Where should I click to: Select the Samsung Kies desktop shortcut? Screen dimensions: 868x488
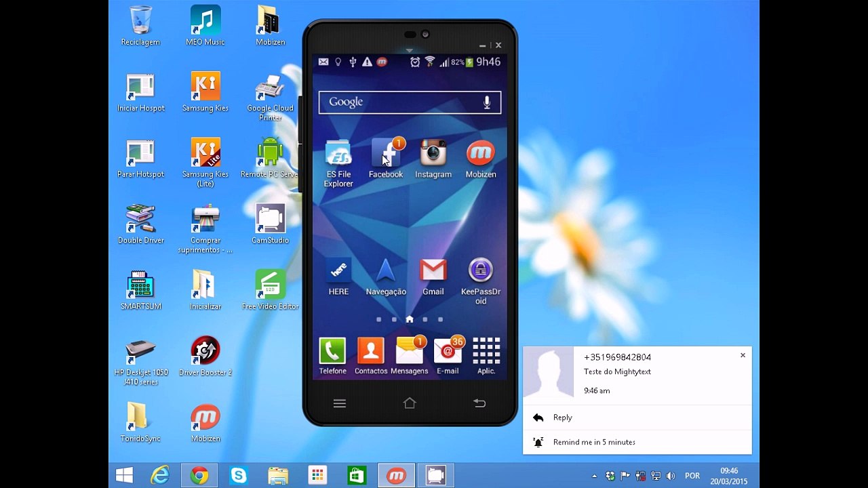pos(205,93)
